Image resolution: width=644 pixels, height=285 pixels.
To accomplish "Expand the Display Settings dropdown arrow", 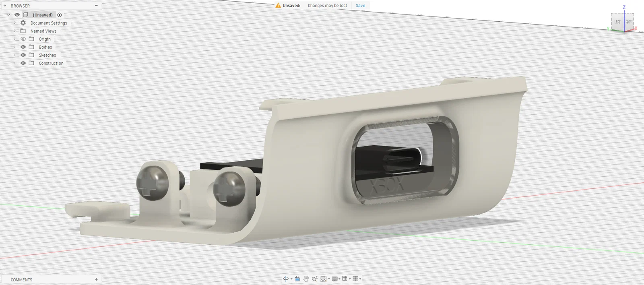I will [x=339, y=279].
